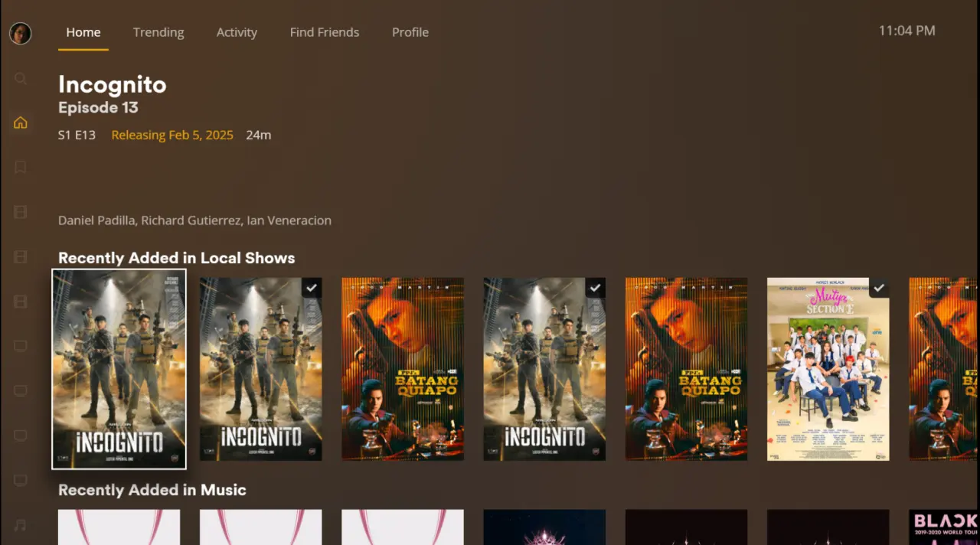Click the cast line 'Daniel Padilla, Richard Gutierrez, Ian Veneracion'

(194, 220)
